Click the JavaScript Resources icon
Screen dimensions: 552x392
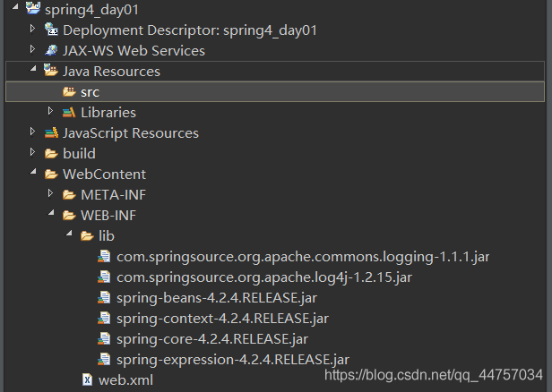(51, 132)
